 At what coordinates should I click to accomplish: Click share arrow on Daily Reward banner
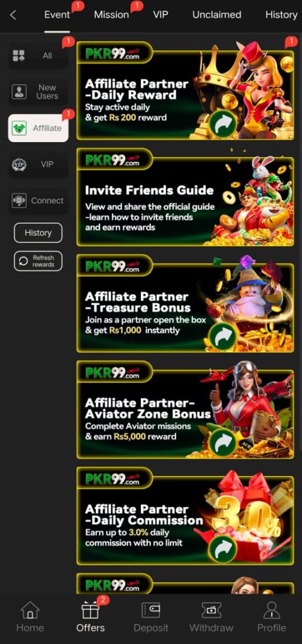pos(222,125)
